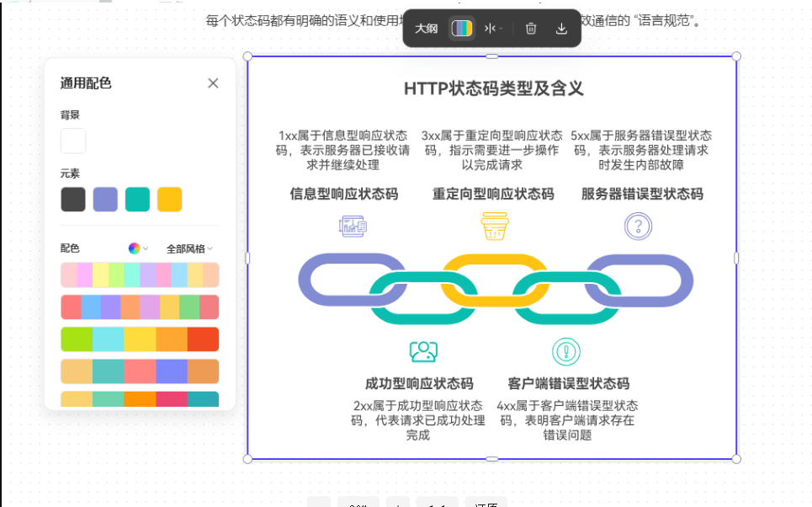Apply the green-cyan-yellow-orange-red palette
Screen dimensions: 812x507
point(140,339)
